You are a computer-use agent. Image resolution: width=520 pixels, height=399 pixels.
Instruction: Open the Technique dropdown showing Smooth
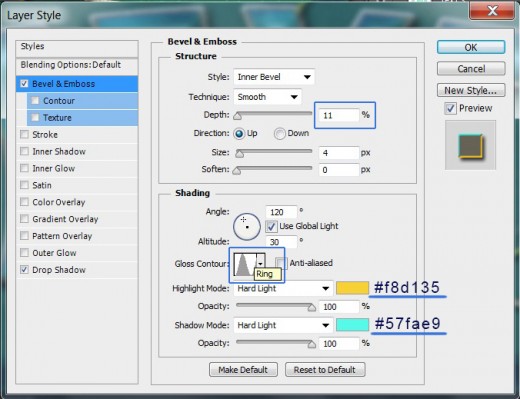(267, 97)
